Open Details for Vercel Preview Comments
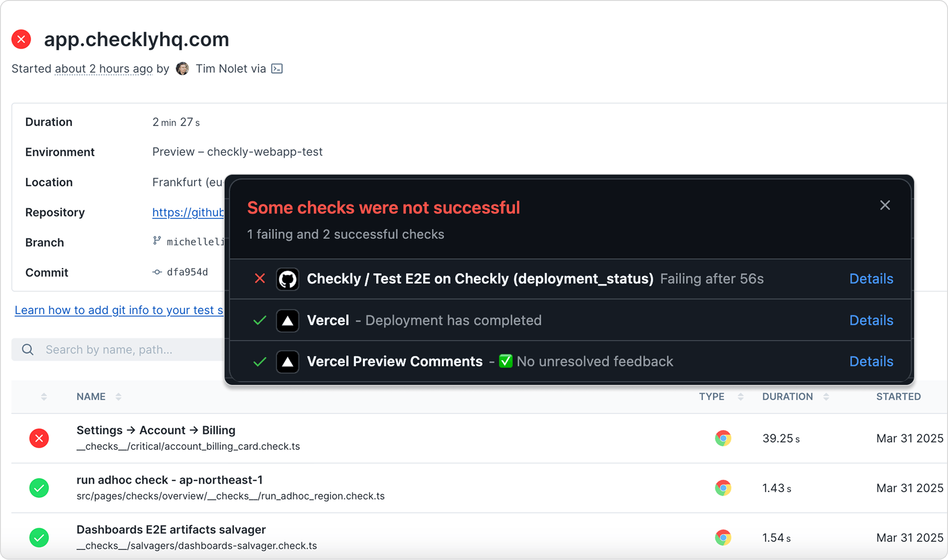The image size is (948, 560). click(871, 361)
